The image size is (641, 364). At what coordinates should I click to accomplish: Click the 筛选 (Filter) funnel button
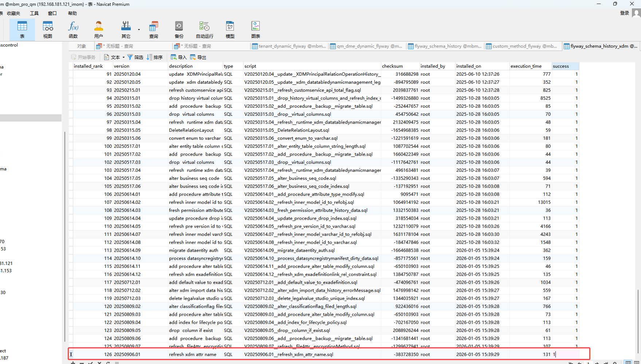tap(135, 57)
